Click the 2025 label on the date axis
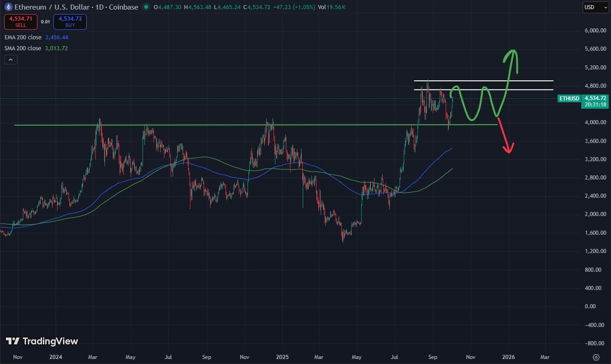Viewport: 611px width, 364px height. (x=282, y=357)
